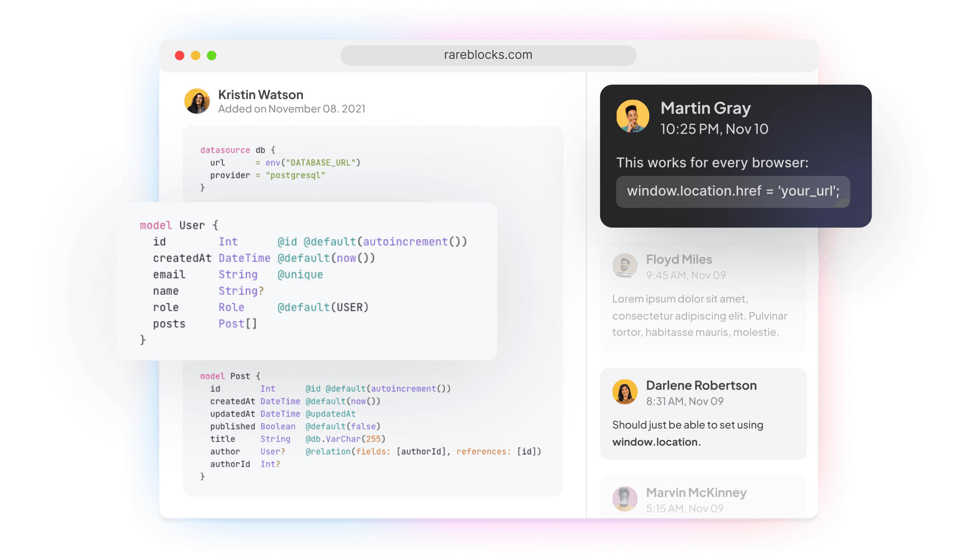
Task: Click the 'createdAt' field in User model
Action: click(182, 258)
